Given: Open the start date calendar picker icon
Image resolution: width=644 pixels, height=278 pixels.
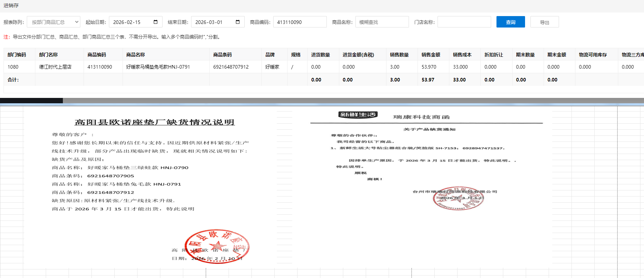Looking at the screenshot, I should click(x=155, y=22).
